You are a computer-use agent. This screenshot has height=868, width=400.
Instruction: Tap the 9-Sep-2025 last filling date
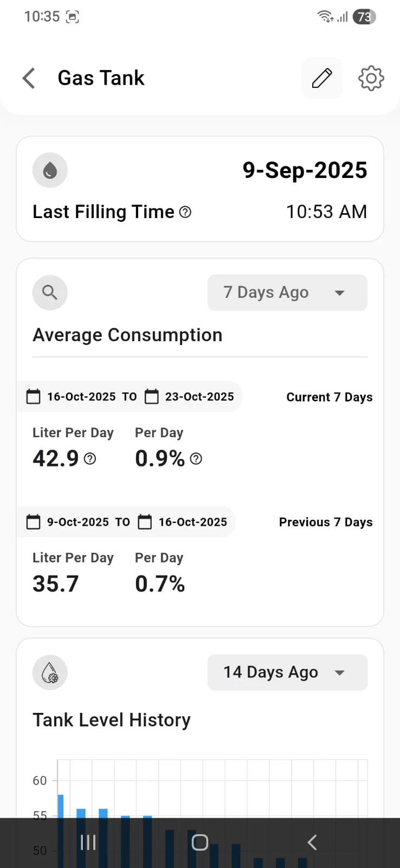[x=305, y=170]
